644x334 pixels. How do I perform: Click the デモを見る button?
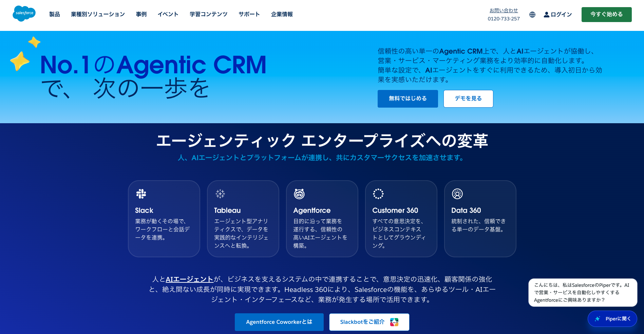468,99
